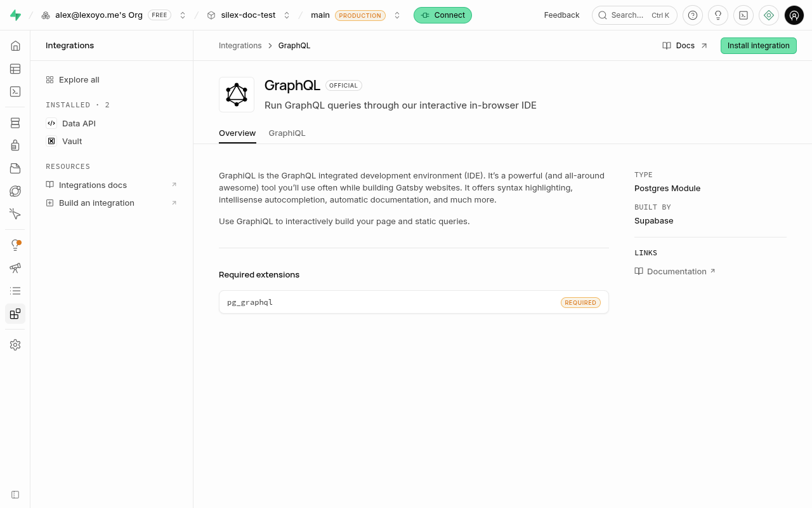
Task: Open the Table Editor sidebar icon
Action: point(15,69)
